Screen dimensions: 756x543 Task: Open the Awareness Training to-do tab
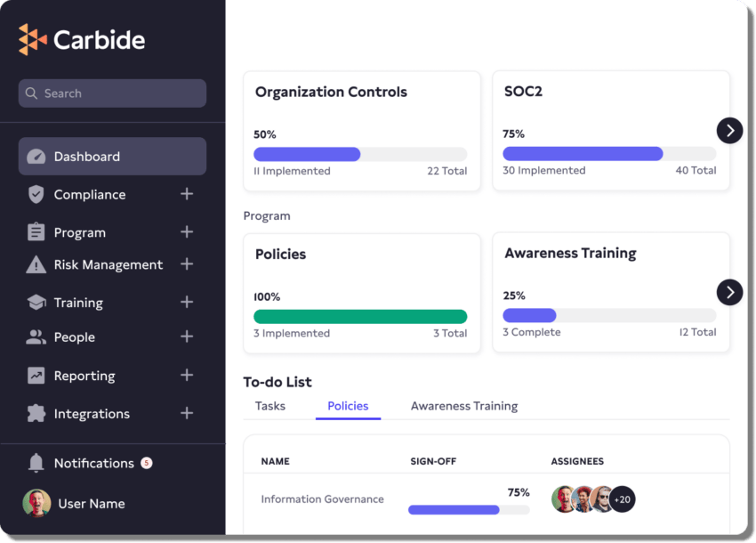pos(464,406)
